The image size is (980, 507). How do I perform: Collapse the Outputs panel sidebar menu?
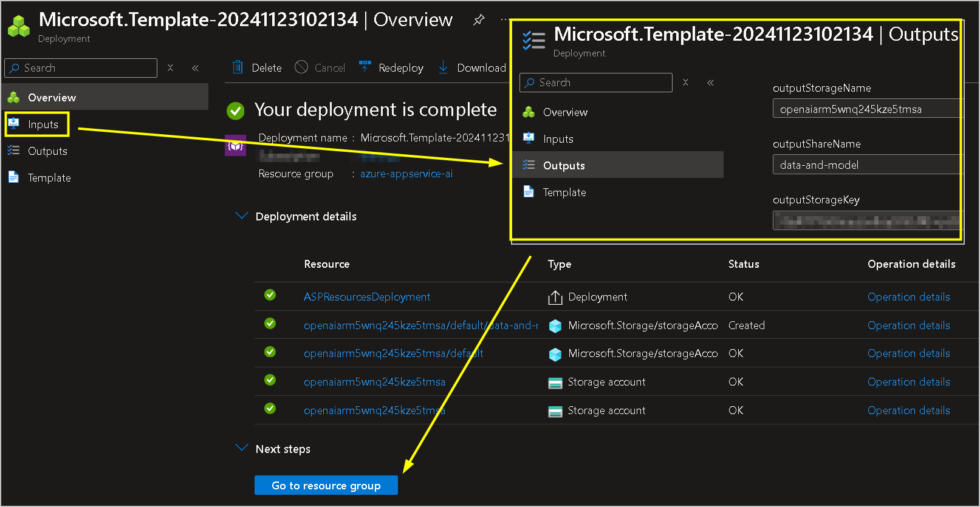710,83
